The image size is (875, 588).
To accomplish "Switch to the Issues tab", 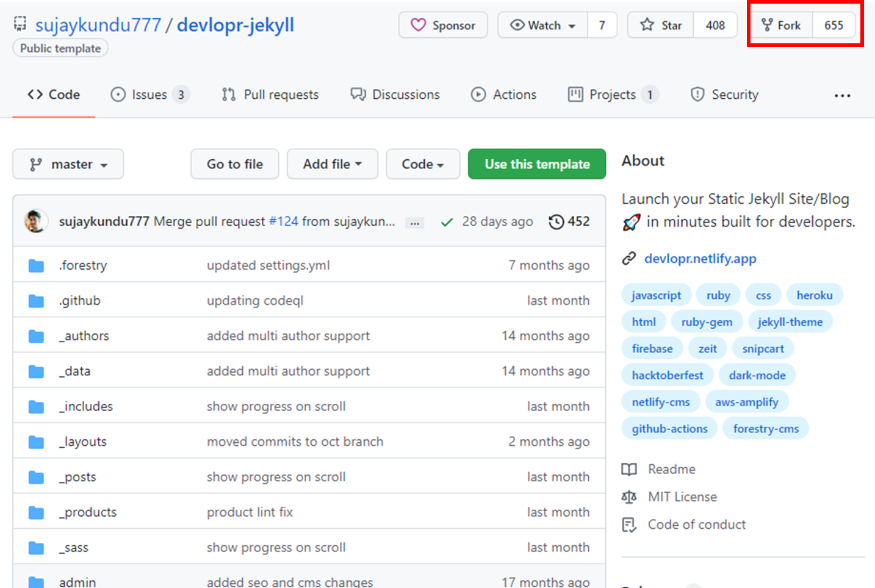I will (x=149, y=95).
